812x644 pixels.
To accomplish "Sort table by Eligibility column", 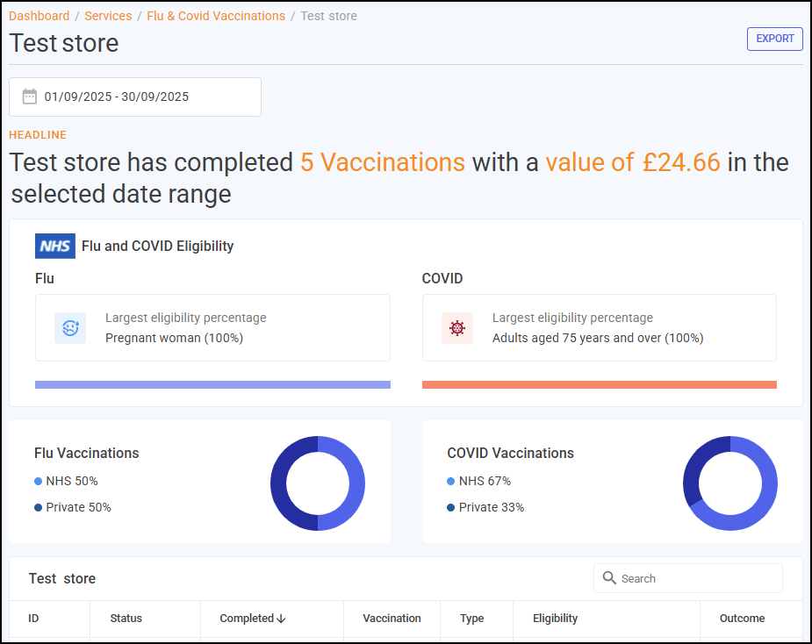I will 555,619.
